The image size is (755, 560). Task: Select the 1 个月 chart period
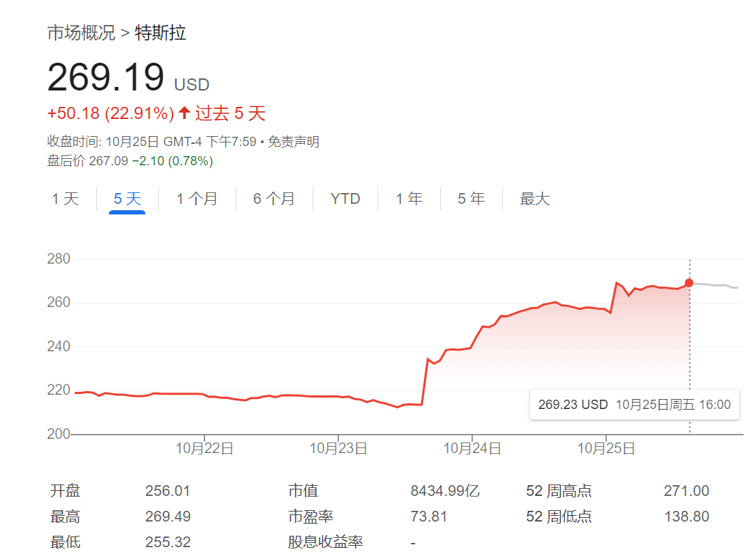tap(197, 199)
